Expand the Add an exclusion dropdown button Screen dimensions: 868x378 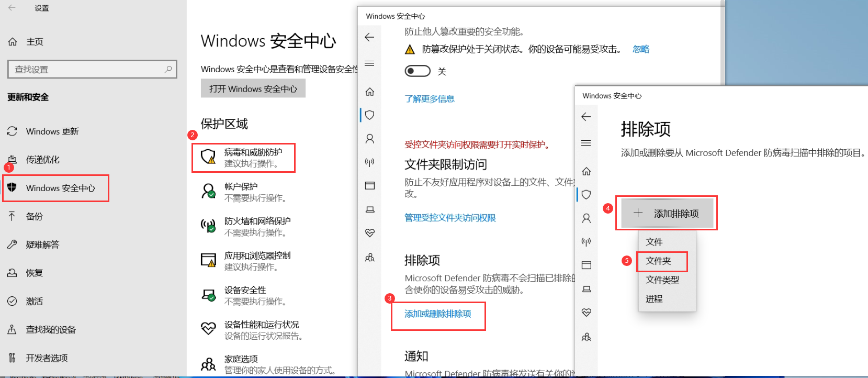coord(666,213)
